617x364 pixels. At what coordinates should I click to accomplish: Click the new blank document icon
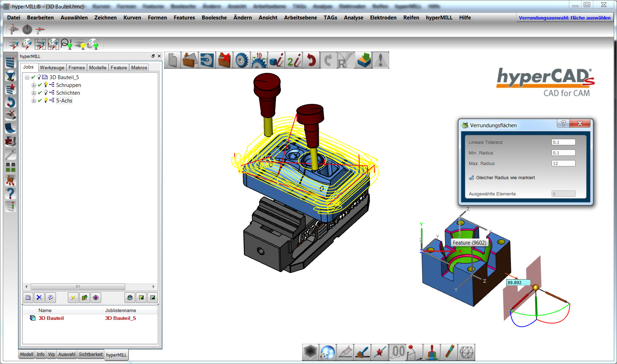[173, 60]
